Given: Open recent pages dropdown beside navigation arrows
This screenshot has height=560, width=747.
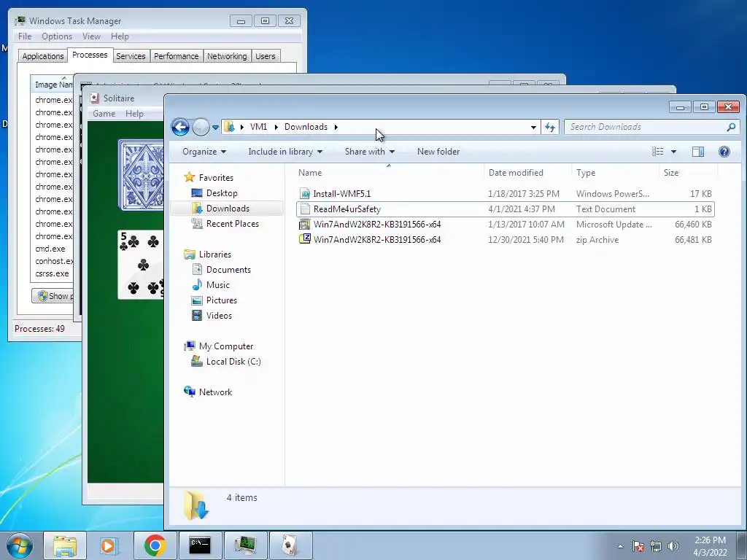Looking at the screenshot, I should pyautogui.click(x=215, y=128).
